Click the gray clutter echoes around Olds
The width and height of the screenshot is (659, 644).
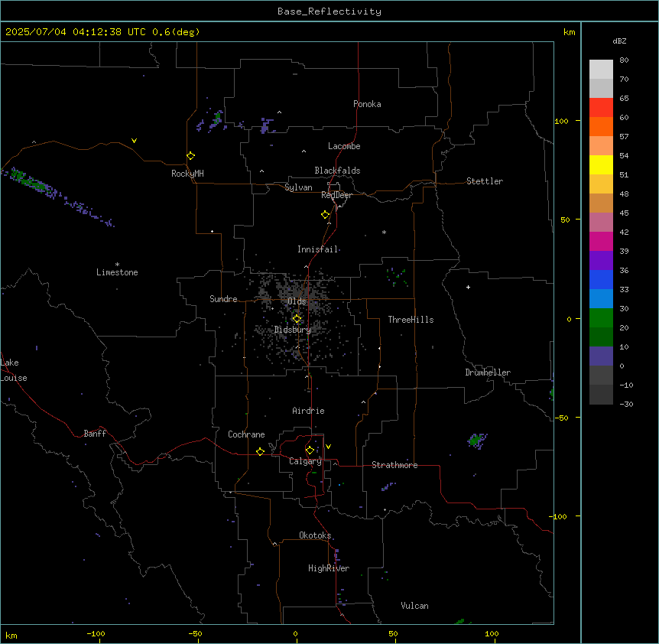tap(297, 317)
